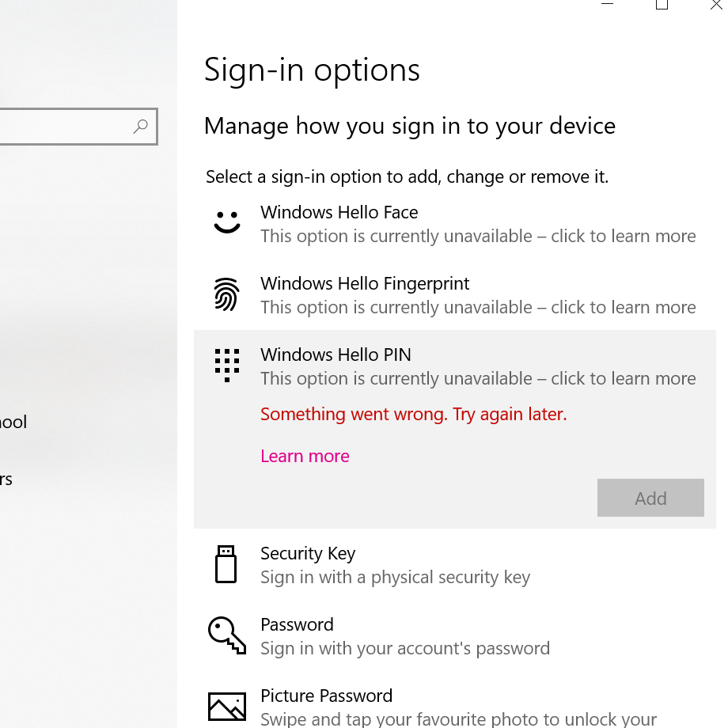Click the Picture Password image icon

point(227,707)
